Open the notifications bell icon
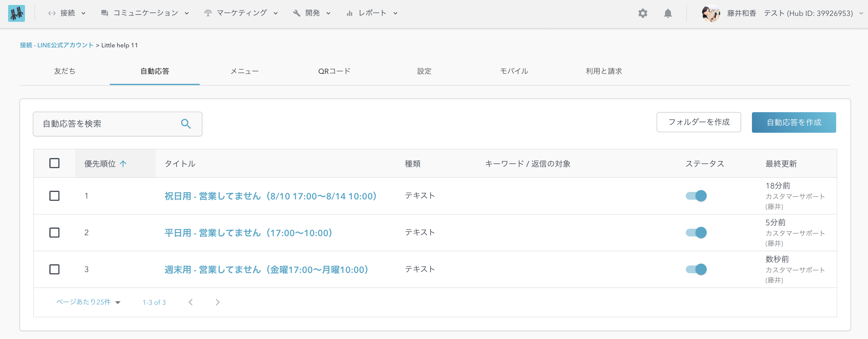868x339 pixels. click(667, 13)
